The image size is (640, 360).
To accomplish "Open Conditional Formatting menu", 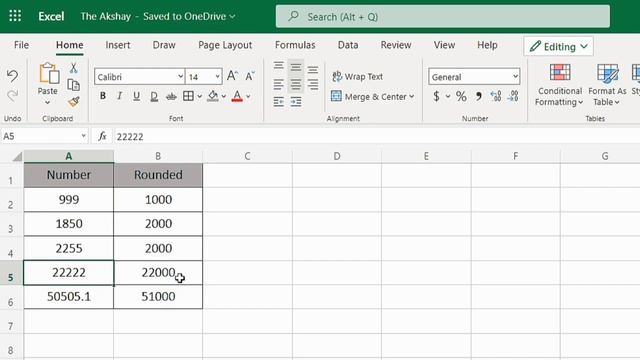I will [560, 85].
